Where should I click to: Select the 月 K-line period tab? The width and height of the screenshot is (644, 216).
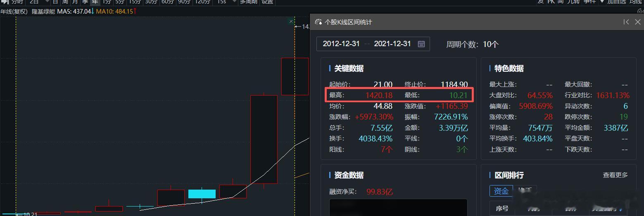75,2
